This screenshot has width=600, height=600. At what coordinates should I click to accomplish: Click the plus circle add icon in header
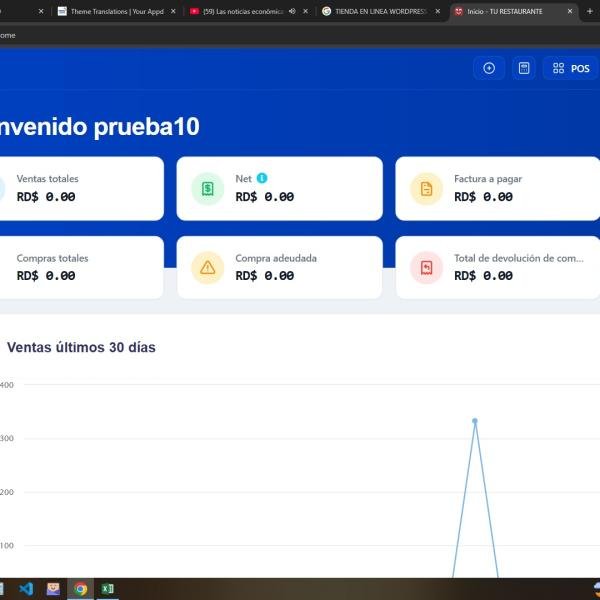point(489,68)
